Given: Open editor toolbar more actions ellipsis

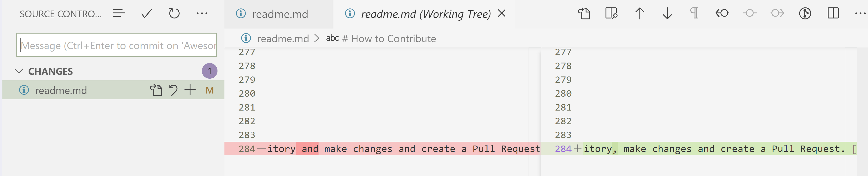Looking at the screenshot, I should point(860,13).
